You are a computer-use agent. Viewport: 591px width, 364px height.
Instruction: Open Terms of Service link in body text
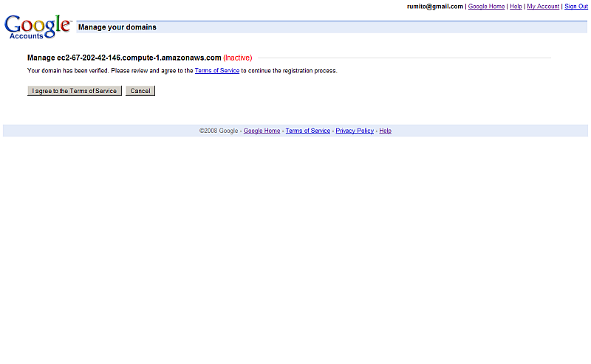coord(216,71)
